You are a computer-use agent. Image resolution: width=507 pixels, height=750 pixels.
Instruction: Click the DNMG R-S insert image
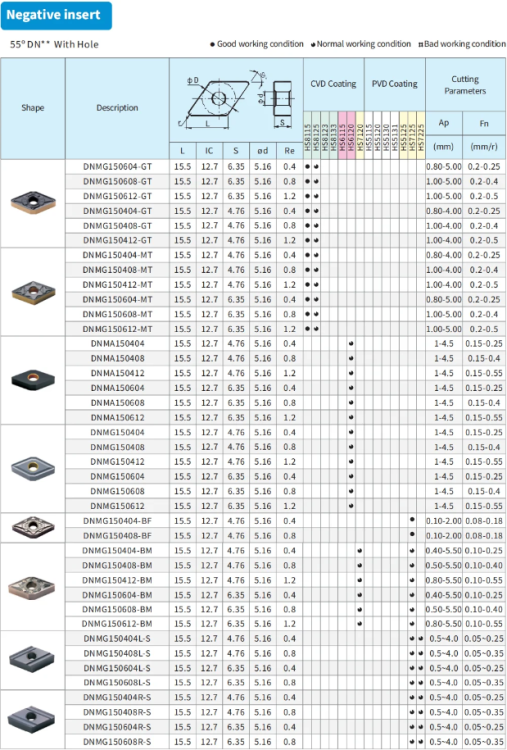click(32, 719)
